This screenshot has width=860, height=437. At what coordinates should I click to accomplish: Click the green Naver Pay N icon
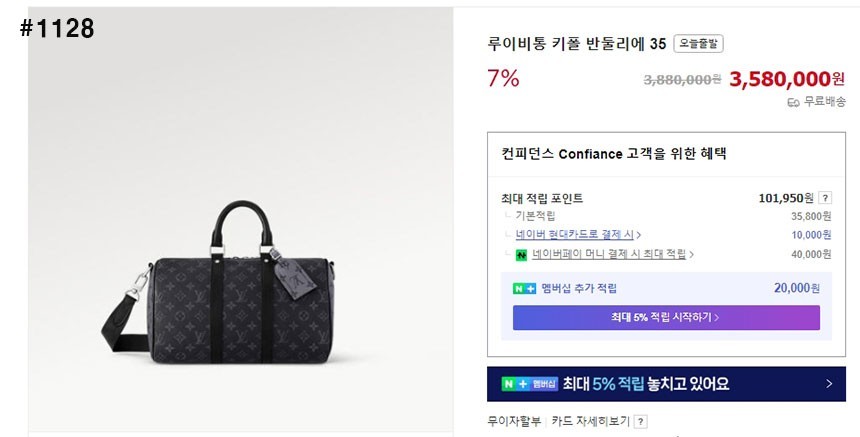pyautogui.click(x=521, y=255)
